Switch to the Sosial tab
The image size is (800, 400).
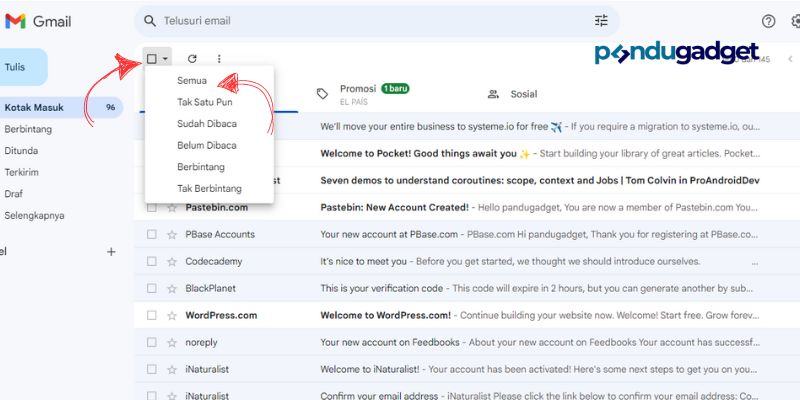(x=512, y=94)
